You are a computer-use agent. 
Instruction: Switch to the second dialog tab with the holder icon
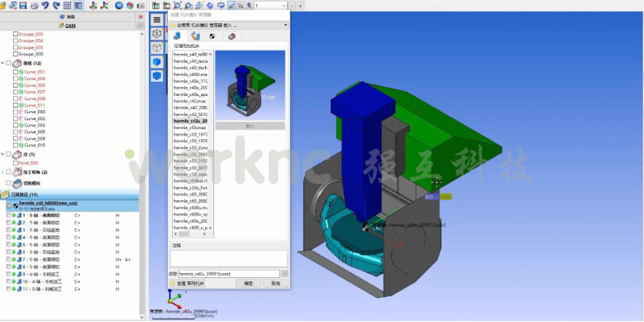(x=195, y=36)
